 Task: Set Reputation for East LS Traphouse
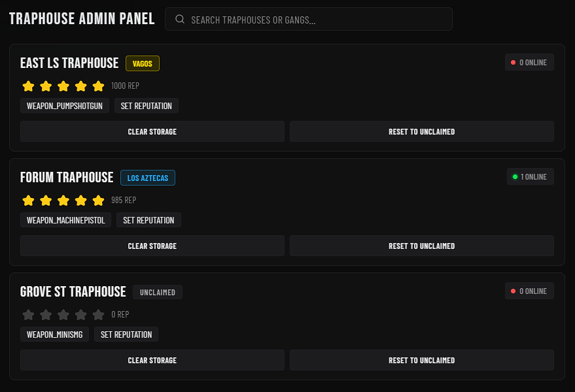coord(147,105)
